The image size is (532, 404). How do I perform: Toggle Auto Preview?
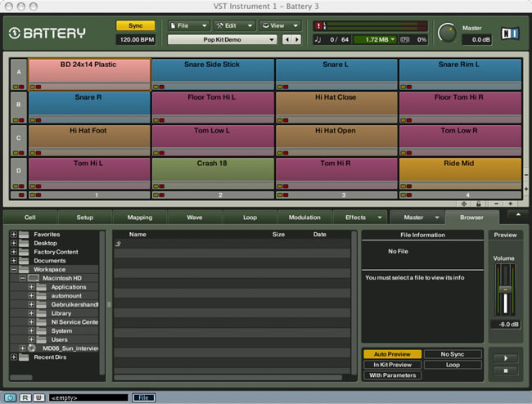pyautogui.click(x=392, y=354)
